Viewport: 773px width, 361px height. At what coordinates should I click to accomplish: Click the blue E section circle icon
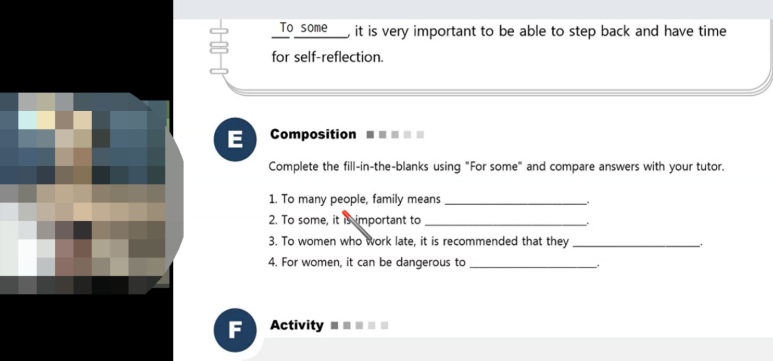(235, 140)
